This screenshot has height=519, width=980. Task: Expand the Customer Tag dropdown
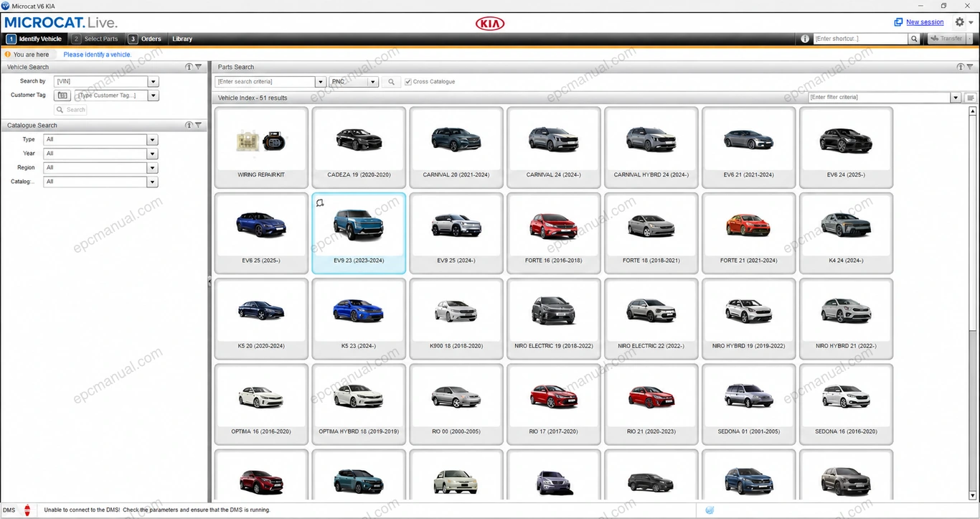tap(154, 95)
